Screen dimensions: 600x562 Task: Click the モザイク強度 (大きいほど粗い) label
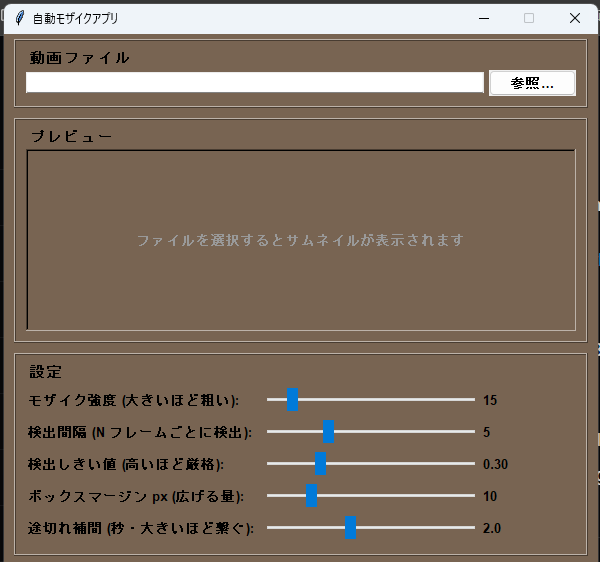coord(134,400)
